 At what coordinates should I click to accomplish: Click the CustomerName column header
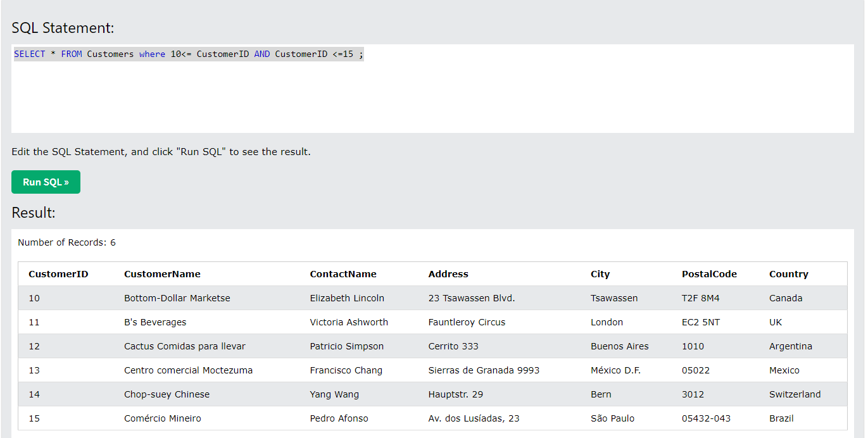162,274
